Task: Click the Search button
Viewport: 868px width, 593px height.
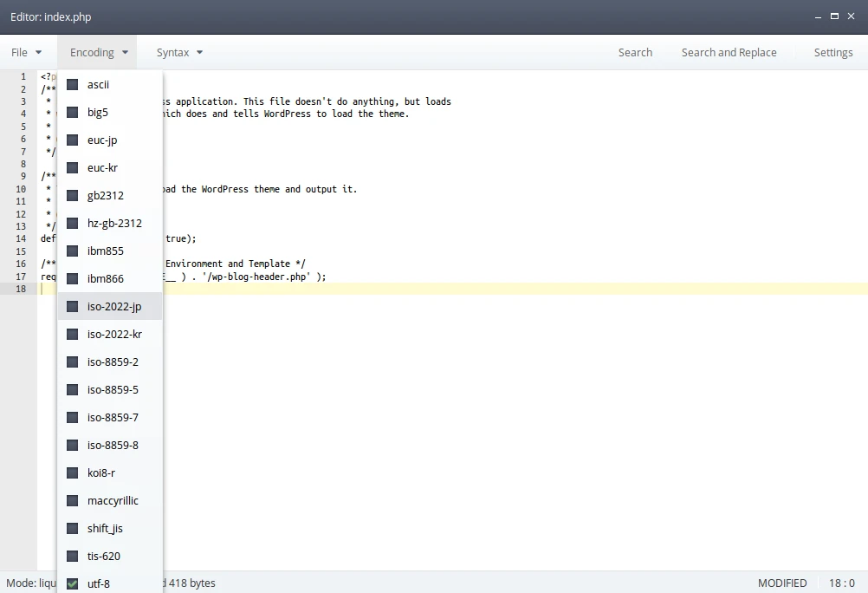Action: [635, 52]
